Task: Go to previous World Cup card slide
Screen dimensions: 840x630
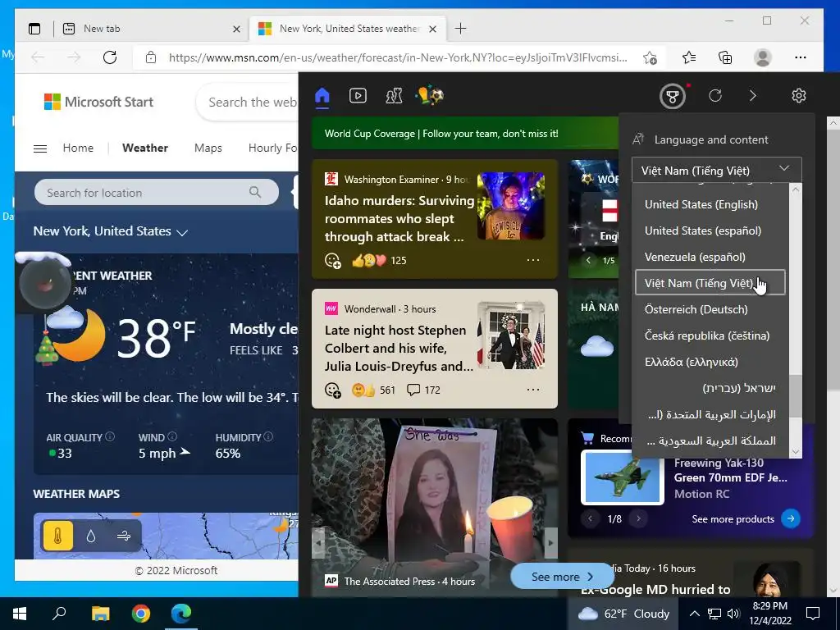Action: click(x=589, y=260)
